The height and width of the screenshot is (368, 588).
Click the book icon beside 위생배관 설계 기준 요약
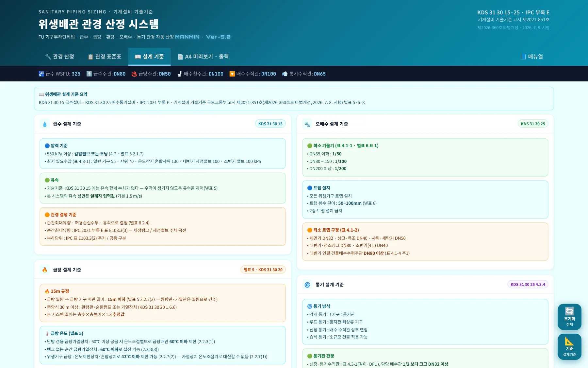[41, 94]
